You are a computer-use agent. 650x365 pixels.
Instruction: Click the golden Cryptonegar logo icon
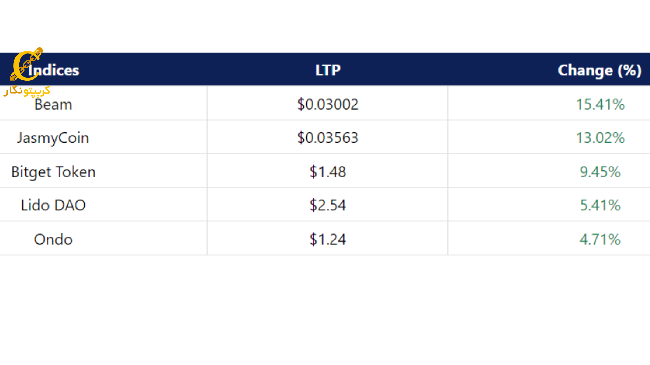[26, 64]
